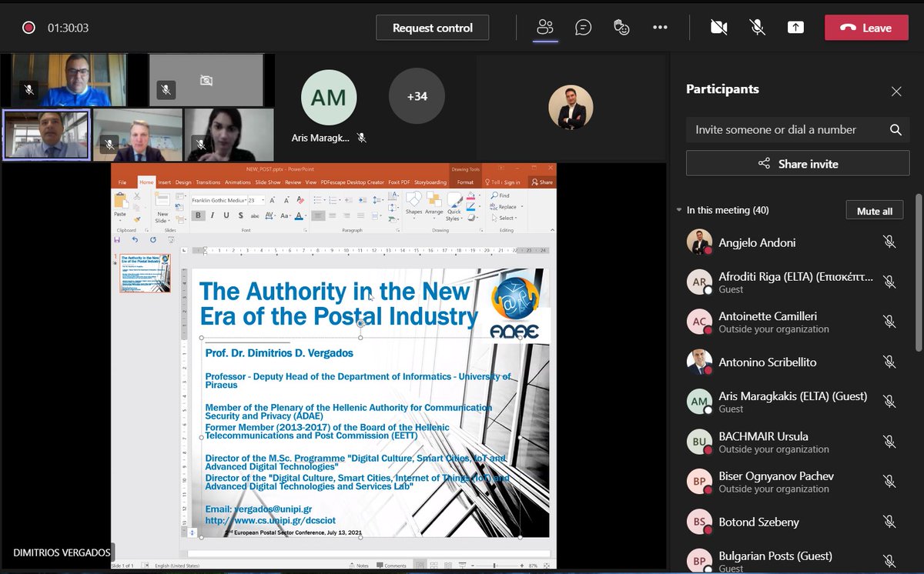Toggle Underline in shared PowerPoint ribbon
Image resolution: width=924 pixels, height=574 pixels.
[226, 215]
